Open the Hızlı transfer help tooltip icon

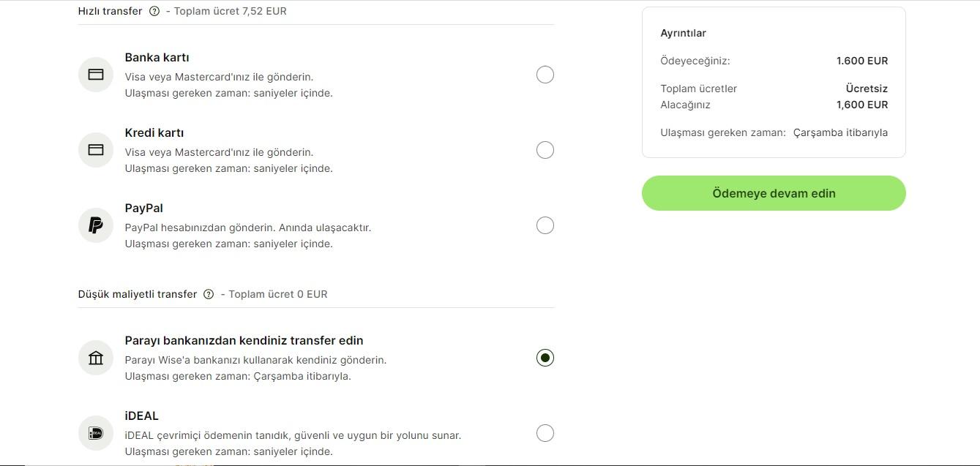click(154, 10)
